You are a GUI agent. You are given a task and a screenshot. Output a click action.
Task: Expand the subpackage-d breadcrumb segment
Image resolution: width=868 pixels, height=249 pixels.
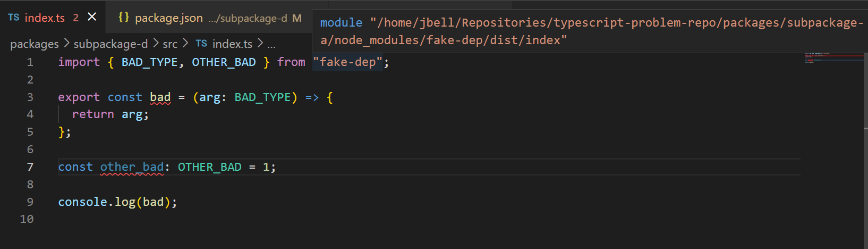110,44
